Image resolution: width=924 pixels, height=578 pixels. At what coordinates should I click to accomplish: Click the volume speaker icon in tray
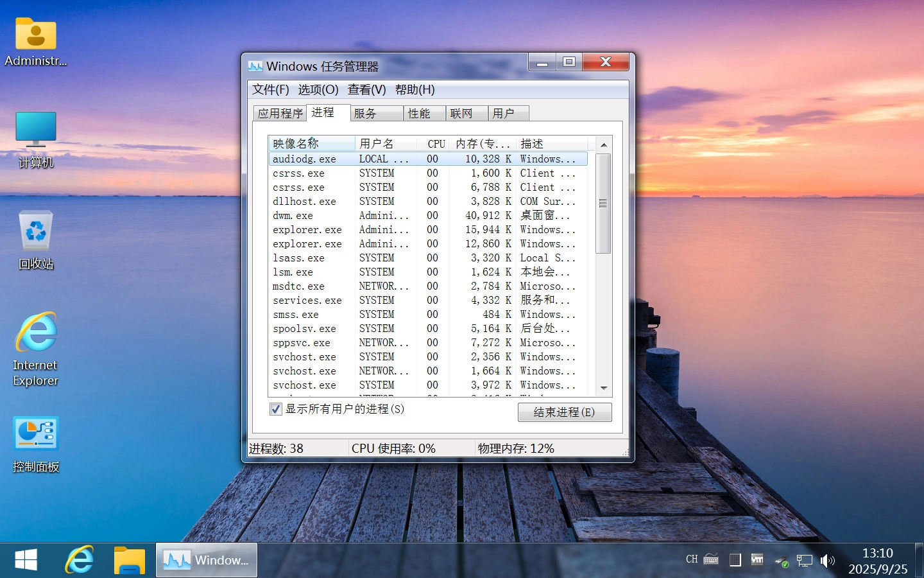[x=827, y=560]
